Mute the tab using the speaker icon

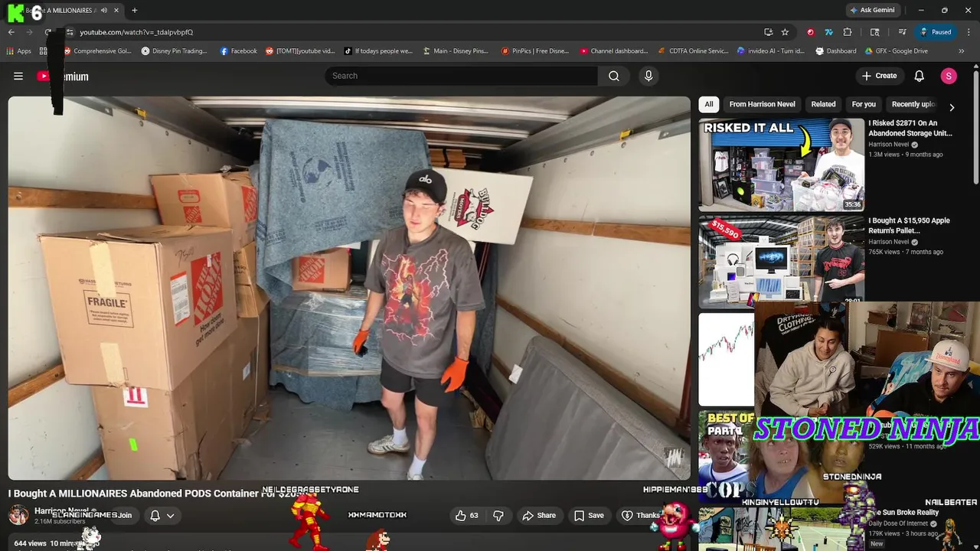pos(104,11)
